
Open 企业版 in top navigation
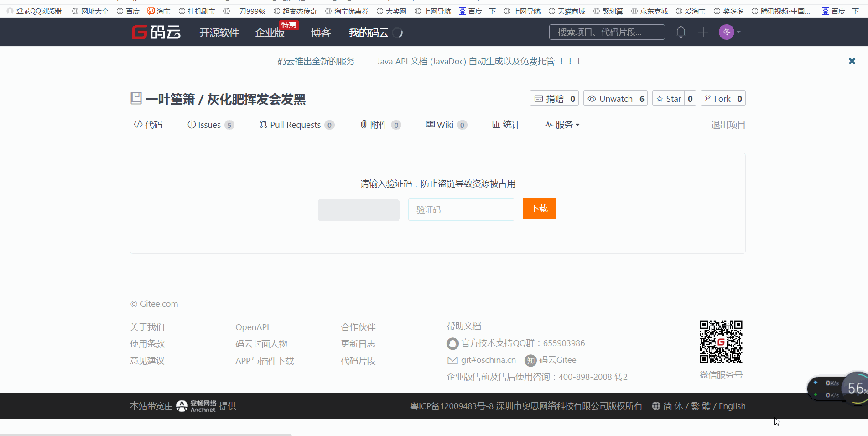pyautogui.click(x=270, y=32)
